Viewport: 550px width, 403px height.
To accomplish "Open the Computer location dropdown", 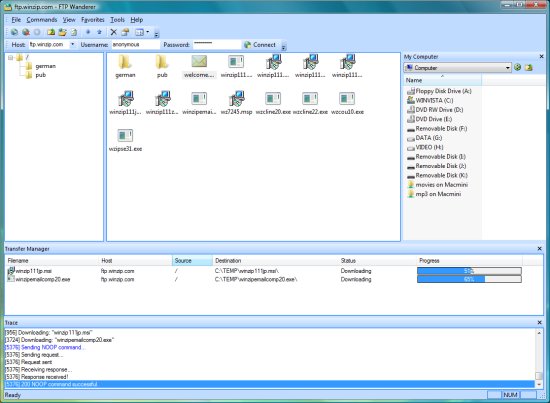I will pos(508,68).
